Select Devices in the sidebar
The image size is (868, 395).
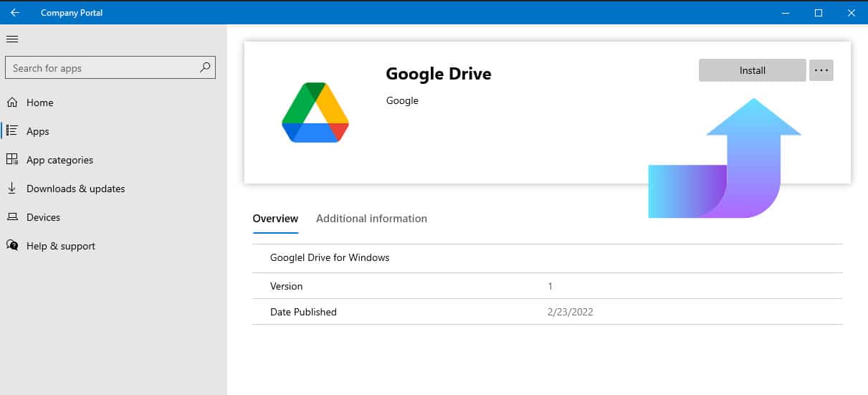tap(43, 217)
